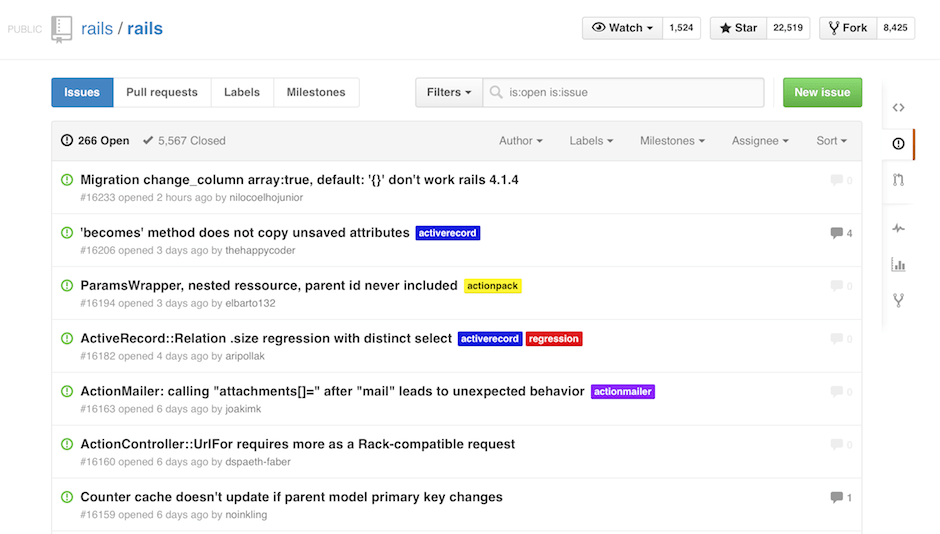Screen dimensions: 940x534
Task: Open the Pull requests sidebar icon
Action: (898, 180)
